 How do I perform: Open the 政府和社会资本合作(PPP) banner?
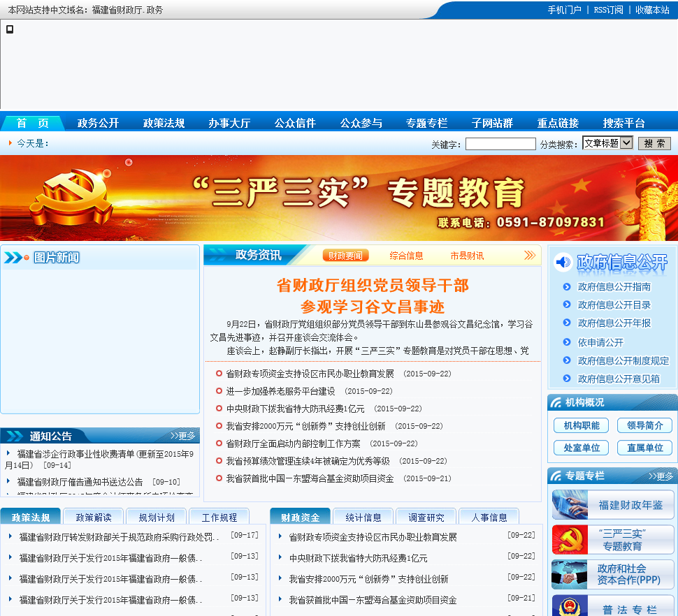(x=613, y=575)
